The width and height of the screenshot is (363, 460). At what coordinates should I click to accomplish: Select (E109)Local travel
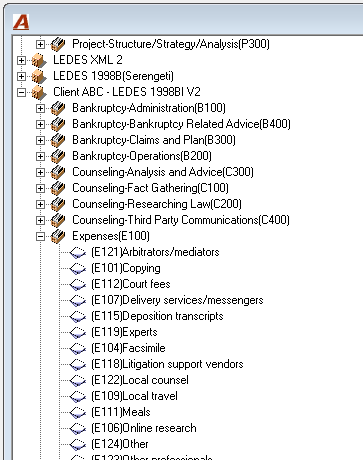tap(134, 396)
